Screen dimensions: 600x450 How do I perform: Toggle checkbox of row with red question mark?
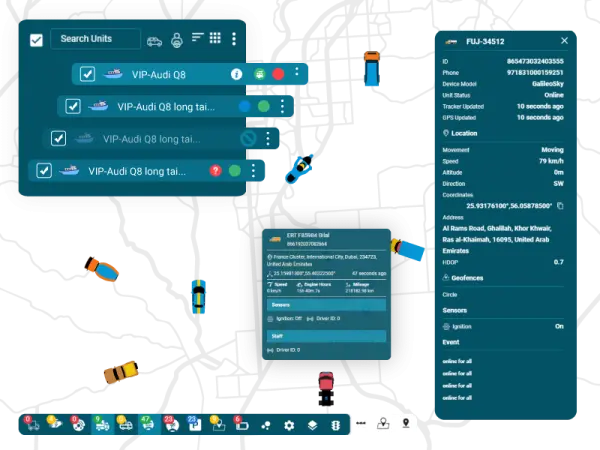[x=44, y=171]
